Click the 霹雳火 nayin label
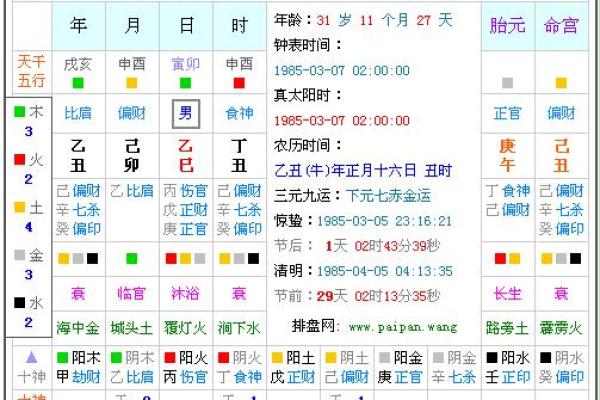 561,328
